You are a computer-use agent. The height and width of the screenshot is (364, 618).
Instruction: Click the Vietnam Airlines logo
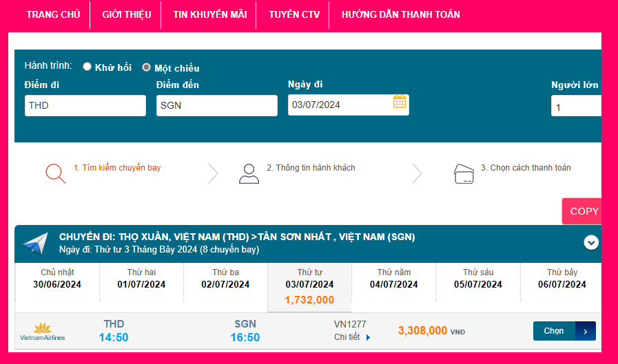pos(43,332)
